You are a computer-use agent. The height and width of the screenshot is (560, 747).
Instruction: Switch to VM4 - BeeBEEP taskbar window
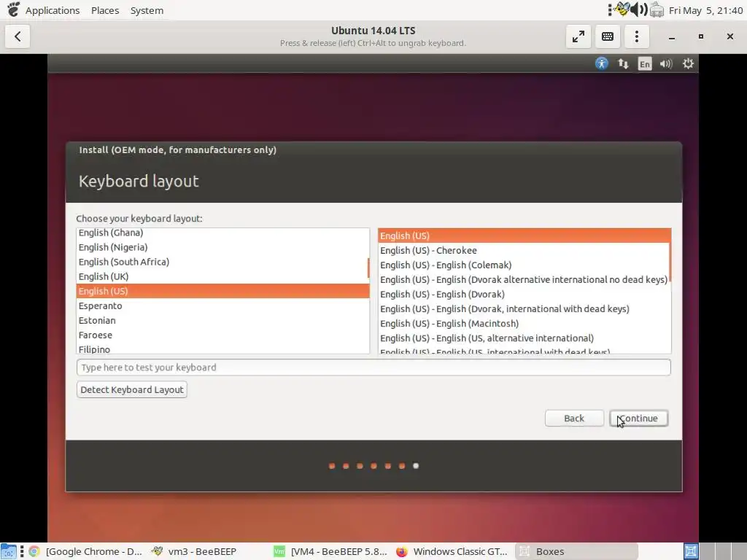(330, 551)
